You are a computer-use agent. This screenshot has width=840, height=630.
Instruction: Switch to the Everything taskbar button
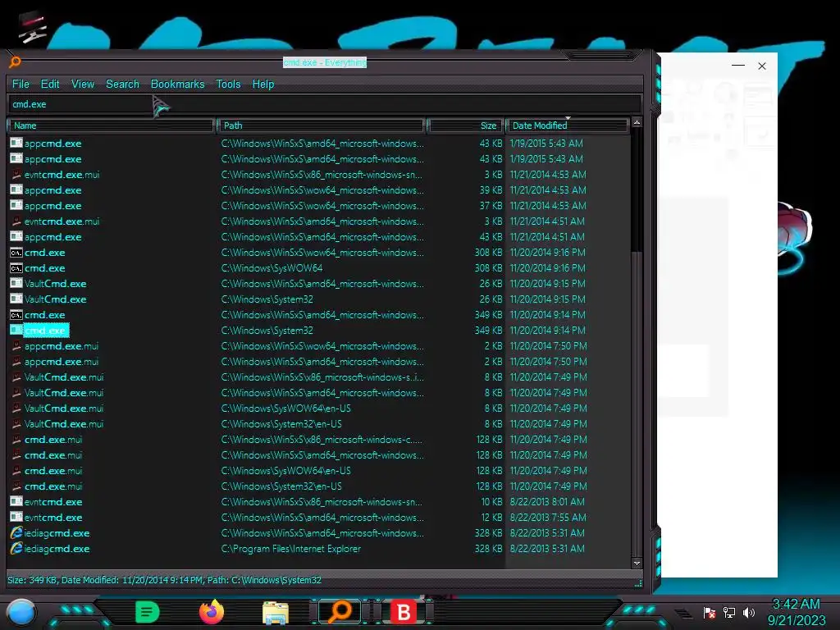[x=340, y=612]
